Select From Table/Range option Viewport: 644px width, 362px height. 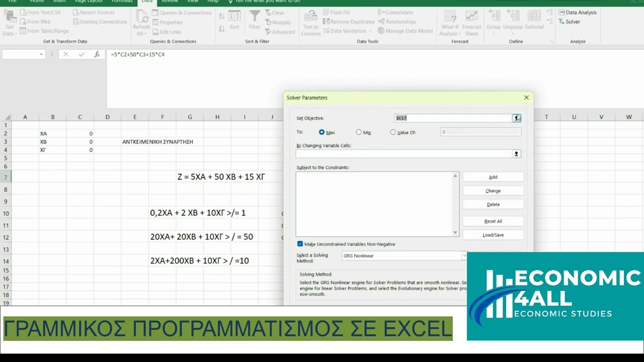click(44, 31)
